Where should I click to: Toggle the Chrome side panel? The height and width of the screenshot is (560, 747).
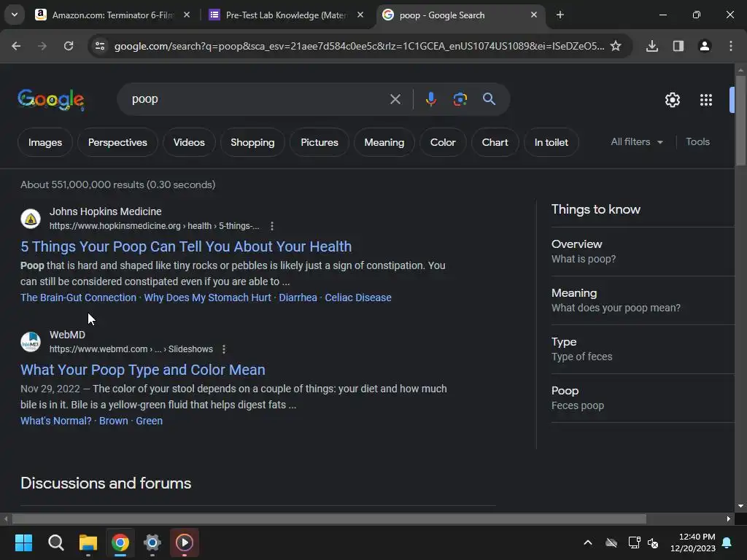coord(678,46)
